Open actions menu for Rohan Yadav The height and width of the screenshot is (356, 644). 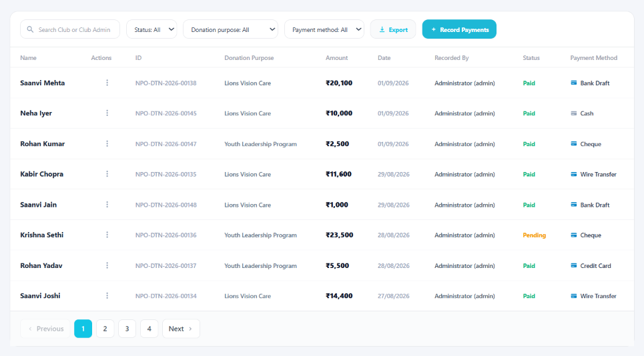pos(107,265)
